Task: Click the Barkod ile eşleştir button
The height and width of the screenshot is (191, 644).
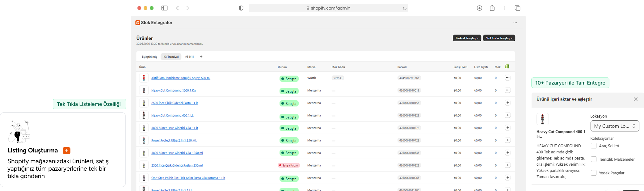Action: (x=467, y=38)
